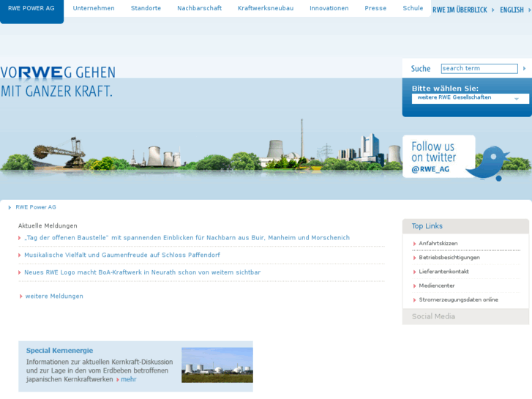Open Tag der offenen Baustelle news article
The image size is (532, 399).
pos(187,238)
